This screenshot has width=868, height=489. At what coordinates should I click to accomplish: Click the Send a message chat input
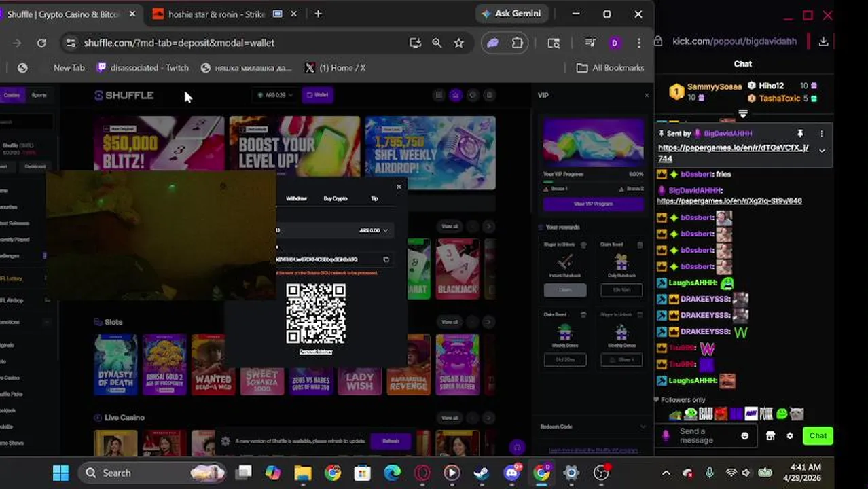coord(706,436)
